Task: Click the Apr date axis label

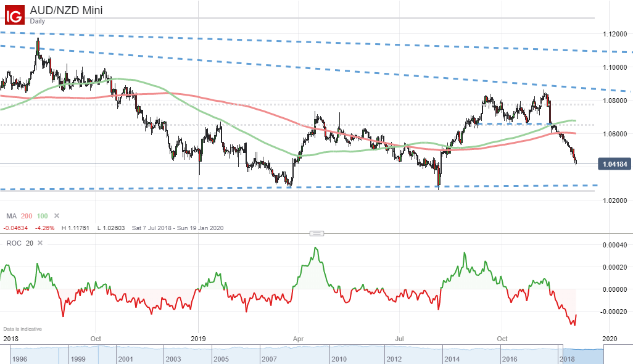Action: click(298, 339)
